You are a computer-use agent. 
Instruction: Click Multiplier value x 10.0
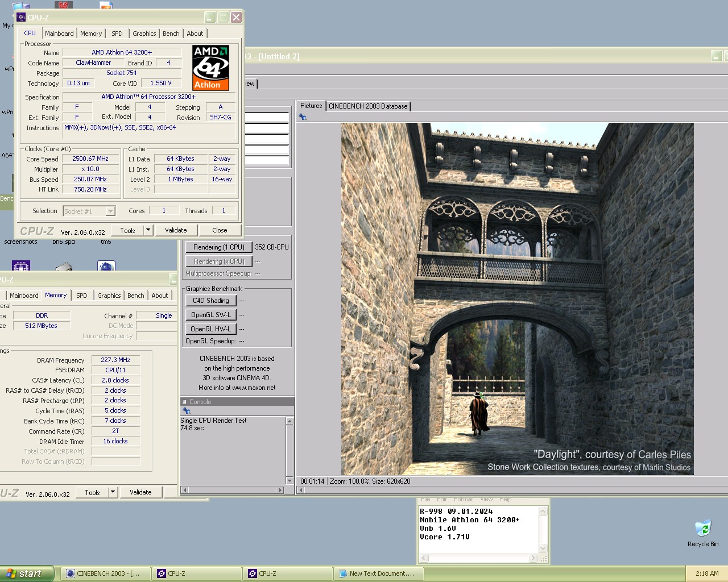coord(90,169)
